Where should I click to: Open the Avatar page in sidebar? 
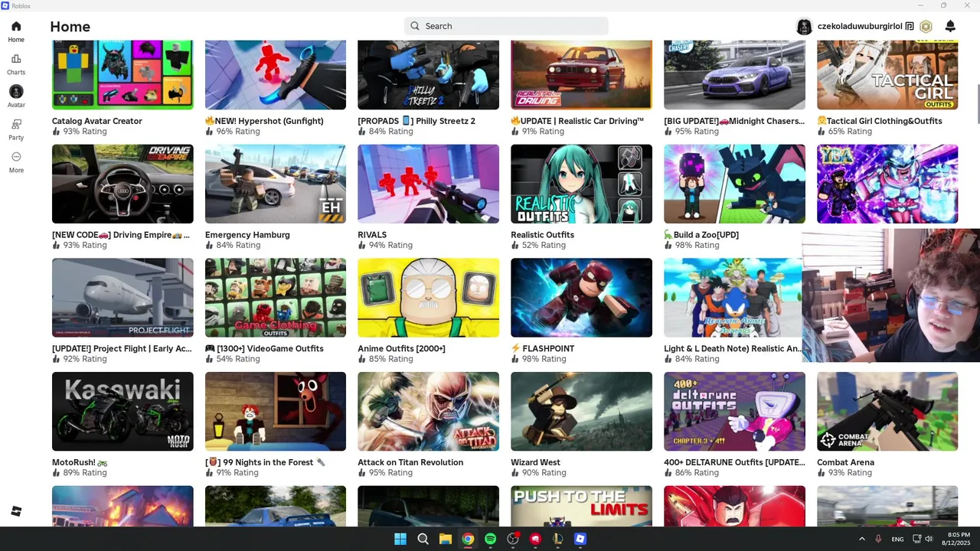pos(16,96)
